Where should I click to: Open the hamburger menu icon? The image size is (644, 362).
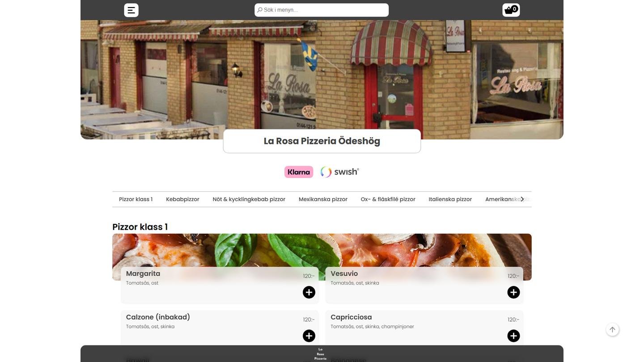coord(131,10)
